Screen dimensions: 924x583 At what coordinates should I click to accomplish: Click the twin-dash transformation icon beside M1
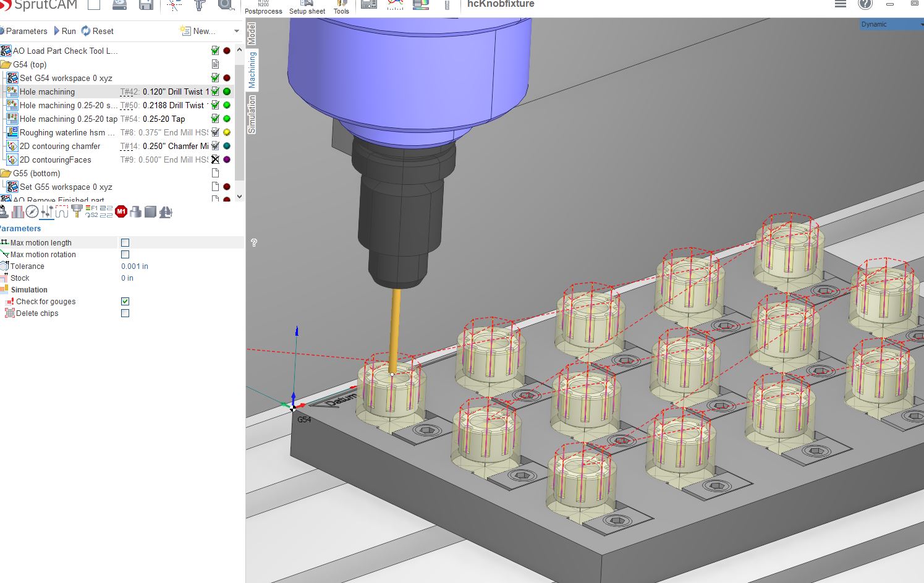click(106, 212)
